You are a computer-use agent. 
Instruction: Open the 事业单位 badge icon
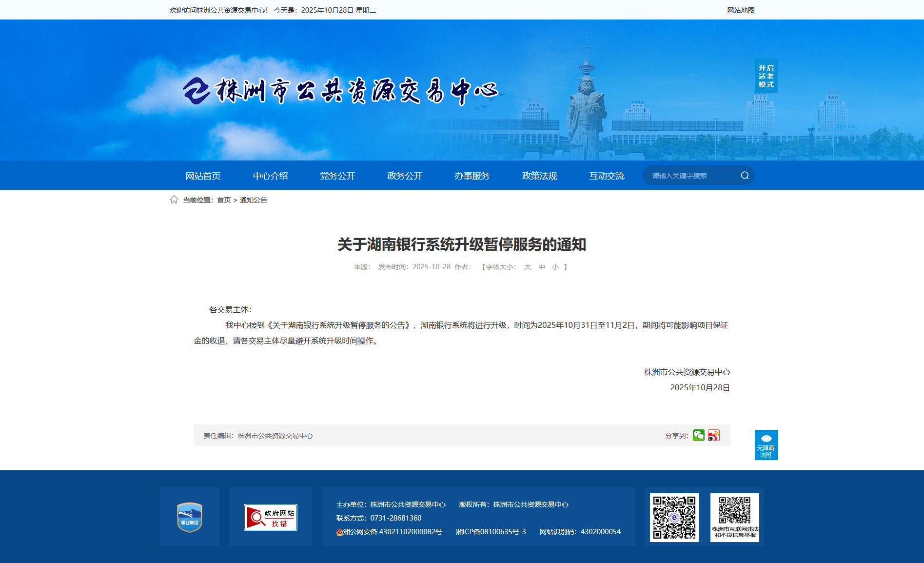(190, 517)
